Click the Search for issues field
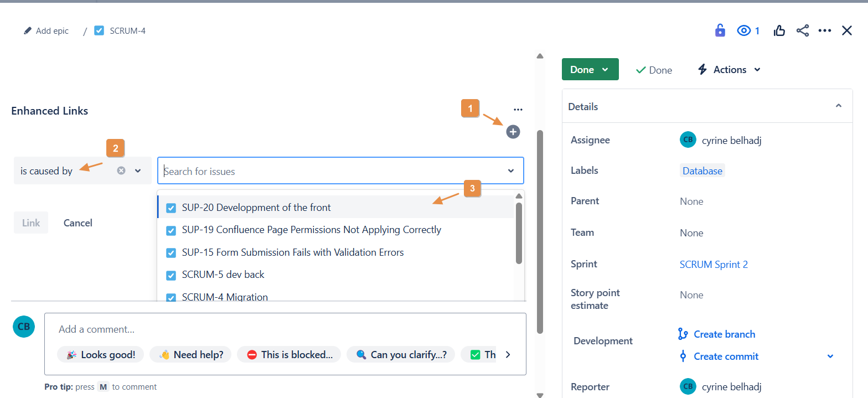The height and width of the screenshot is (398, 868). click(x=332, y=171)
